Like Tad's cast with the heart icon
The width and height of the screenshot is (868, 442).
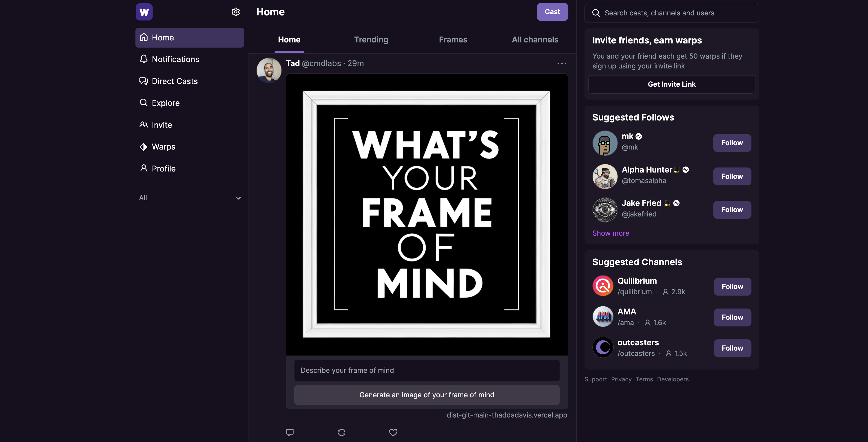coord(393,432)
